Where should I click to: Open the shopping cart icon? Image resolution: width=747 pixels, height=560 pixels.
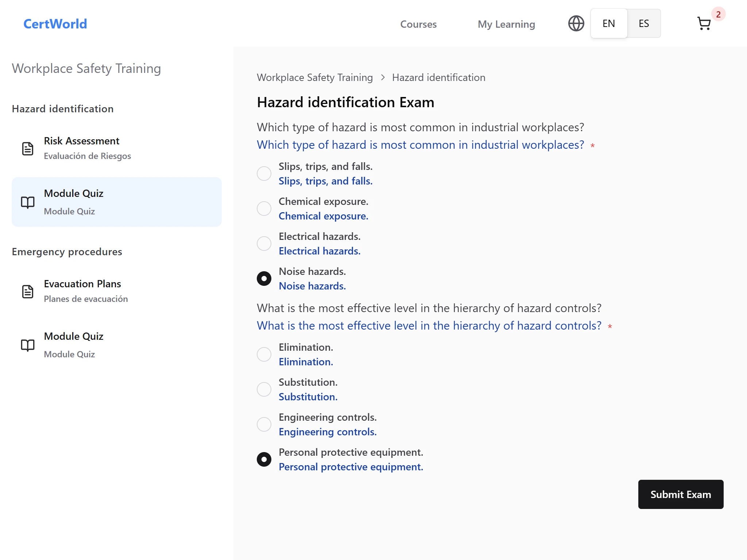pos(704,24)
